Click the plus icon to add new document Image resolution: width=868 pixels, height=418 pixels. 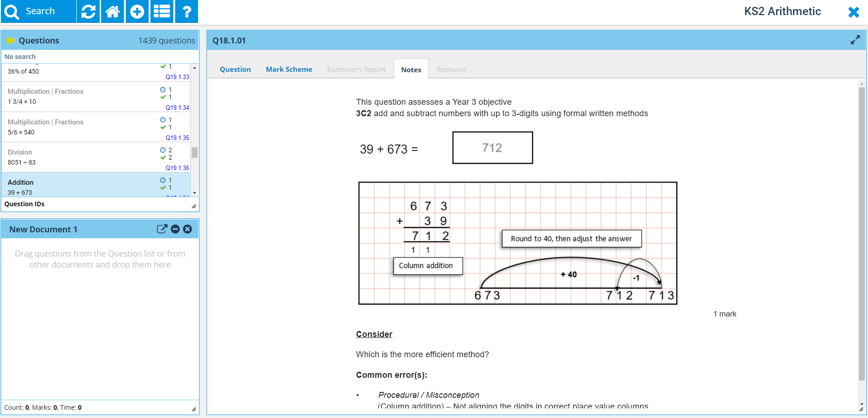(137, 11)
